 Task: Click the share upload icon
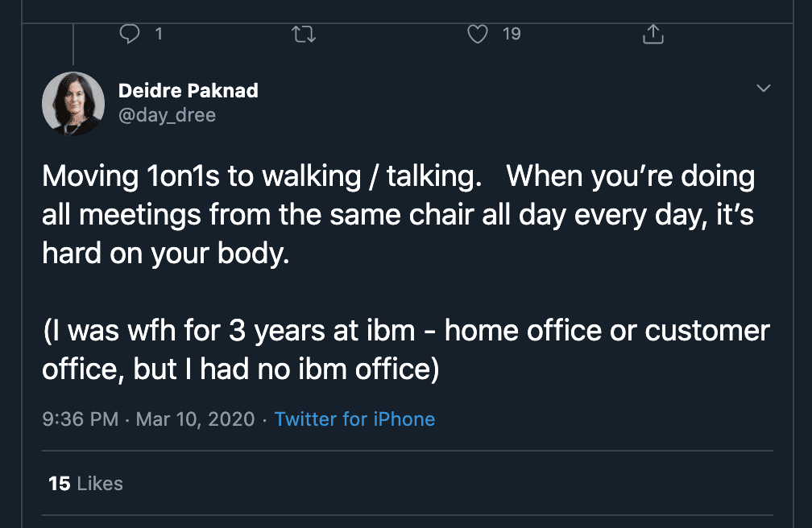(652, 34)
